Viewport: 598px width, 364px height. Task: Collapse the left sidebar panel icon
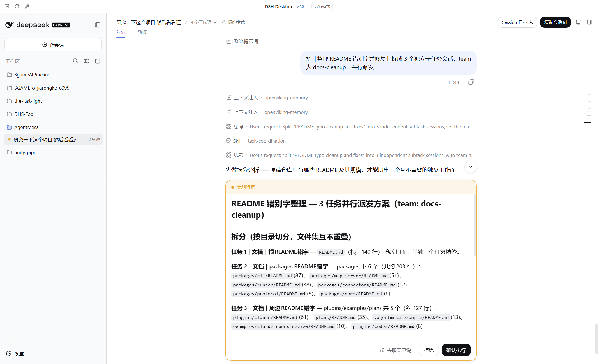(x=97, y=25)
